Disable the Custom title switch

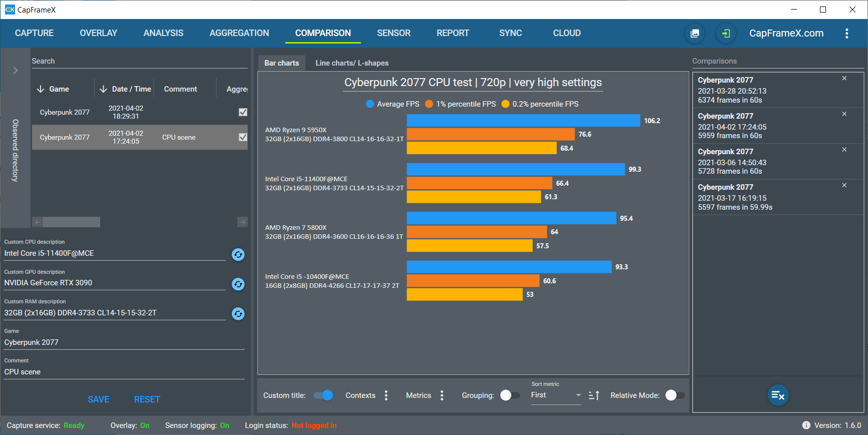coord(323,395)
